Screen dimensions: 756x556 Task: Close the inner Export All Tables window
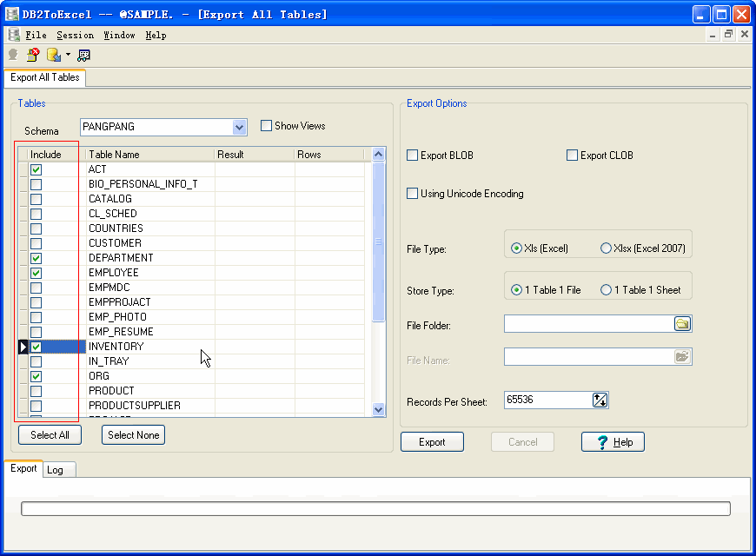(x=745, y=34)
